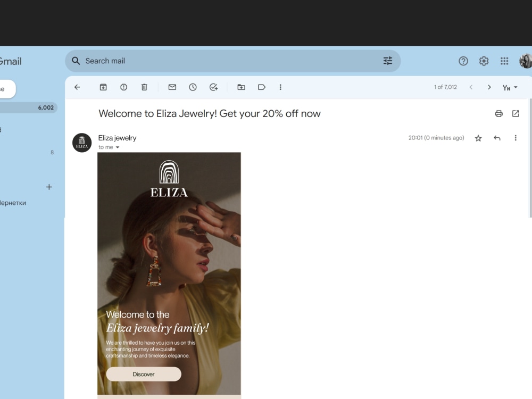
Task: Archive this email
Action: click(103, 87)
